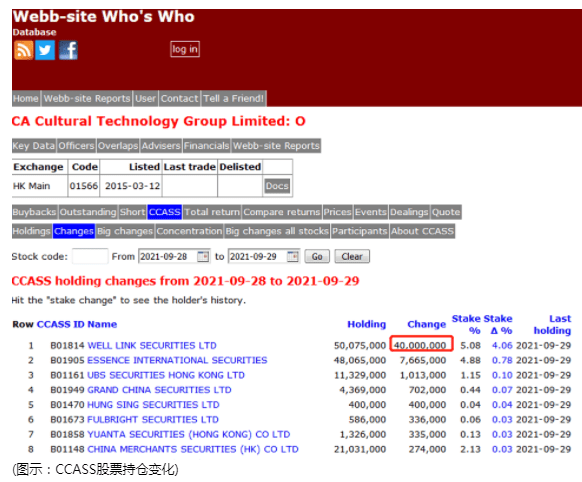582x482 pixels.
Task: Sort by Change column header
Action: pos(426,324)
